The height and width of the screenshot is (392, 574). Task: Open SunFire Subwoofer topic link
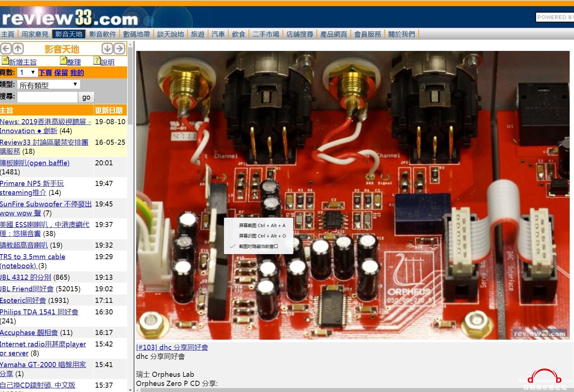(46, 208)
